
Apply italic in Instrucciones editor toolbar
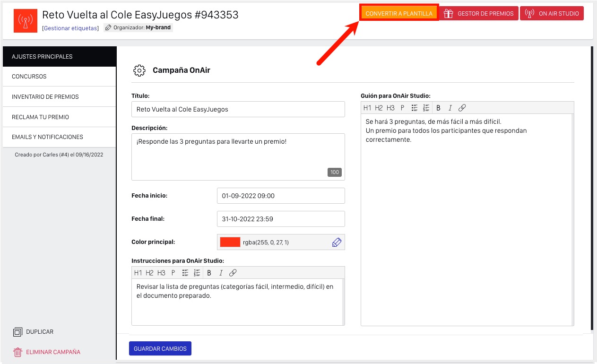[220, 273]
